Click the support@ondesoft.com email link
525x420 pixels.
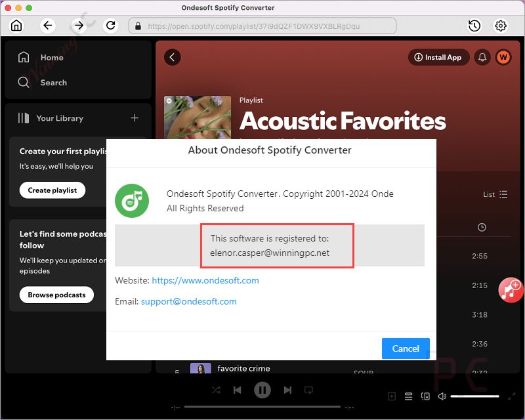pyautogui.click(x=189, y=301)
